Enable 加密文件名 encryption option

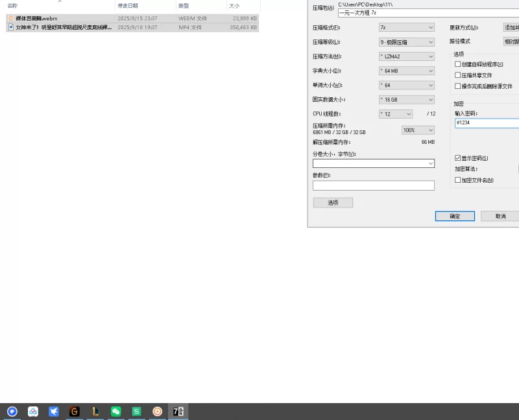pos(457,178)
